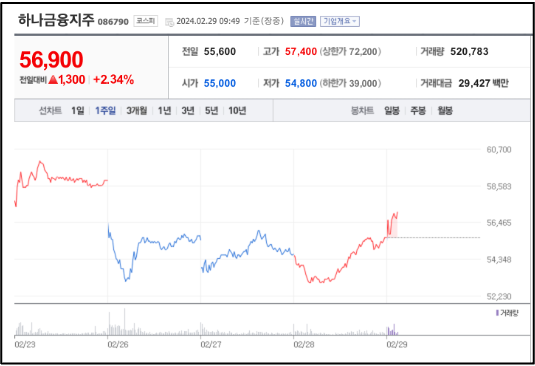Click the 02/27 date axis label
Viewport: 535px width, 366px height.
pos(211,345)
